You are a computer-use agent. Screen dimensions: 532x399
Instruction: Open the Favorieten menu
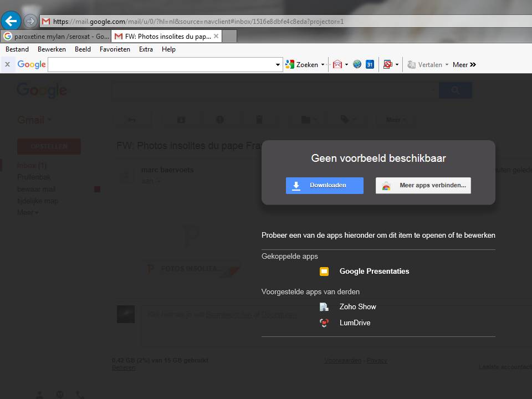click(x=115, y=49)
